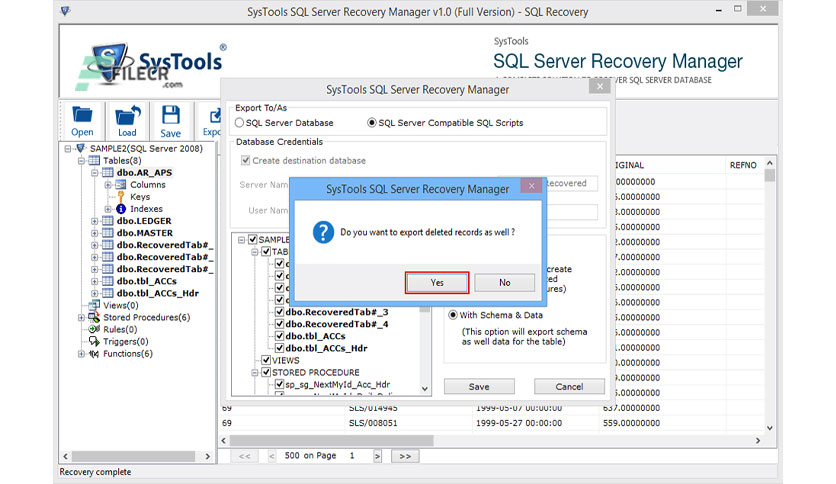
Task: Select With Schema & Data radio option
Action: point(453,315)
